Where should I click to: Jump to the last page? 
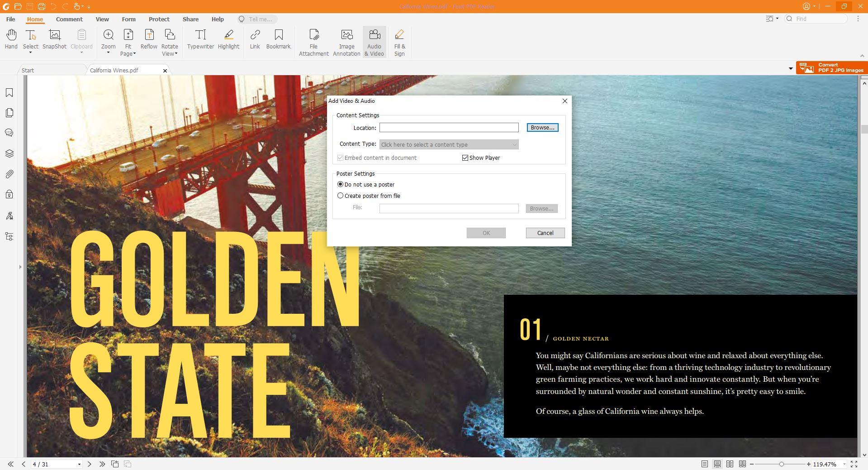pos(102,464)
